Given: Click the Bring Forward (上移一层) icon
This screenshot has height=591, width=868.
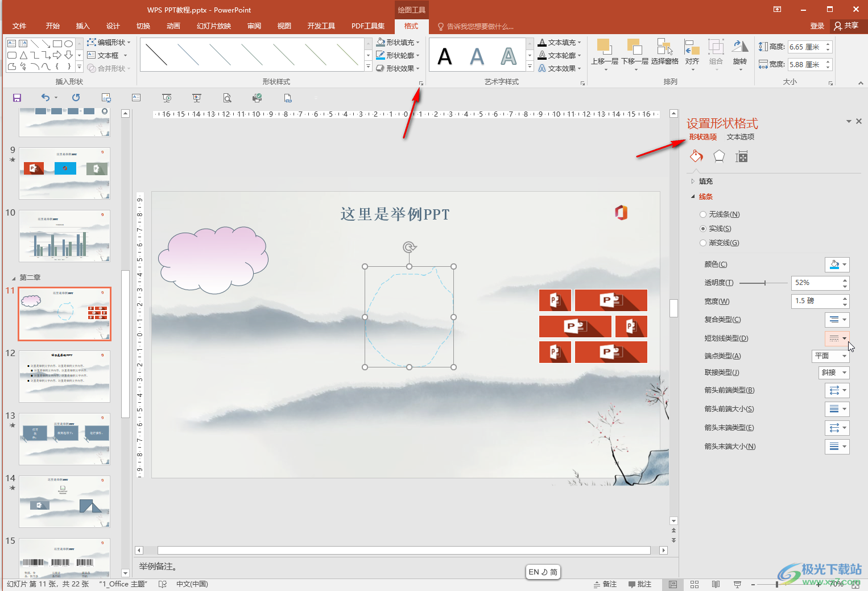Looking at the screenshot, I should (x=604, y=51).
